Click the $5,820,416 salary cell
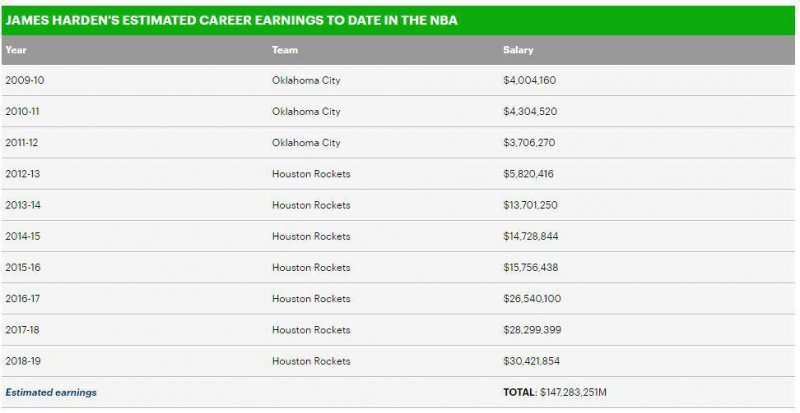The height and width of the screenshot is (413, 800). point(529,174)
